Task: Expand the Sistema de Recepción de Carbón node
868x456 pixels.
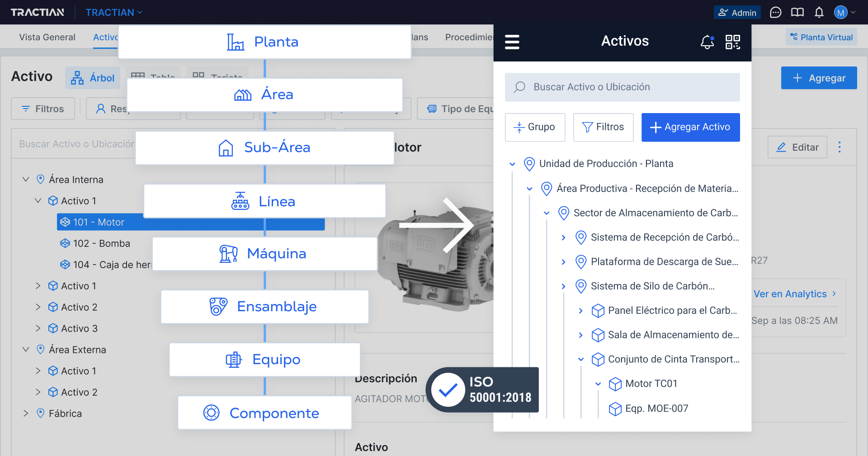Action: tap(563, 237)
